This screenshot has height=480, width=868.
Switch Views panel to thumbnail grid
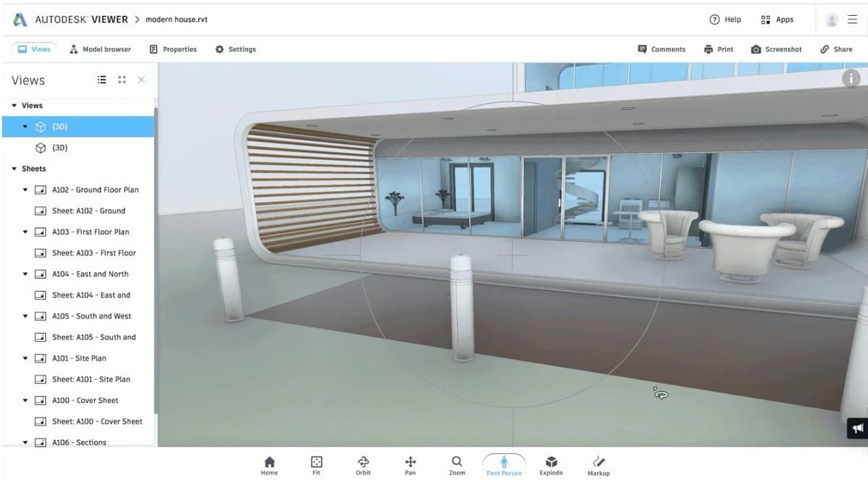122,80
